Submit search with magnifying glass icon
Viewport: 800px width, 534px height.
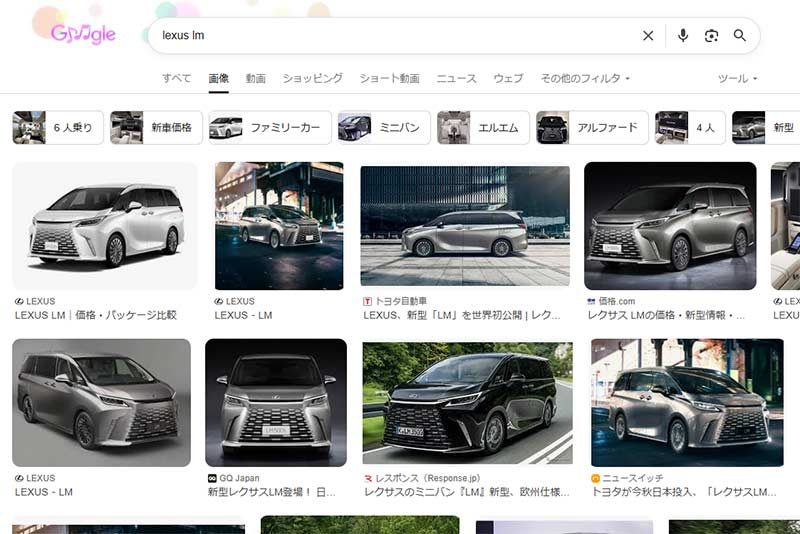(x=740, y=36)
